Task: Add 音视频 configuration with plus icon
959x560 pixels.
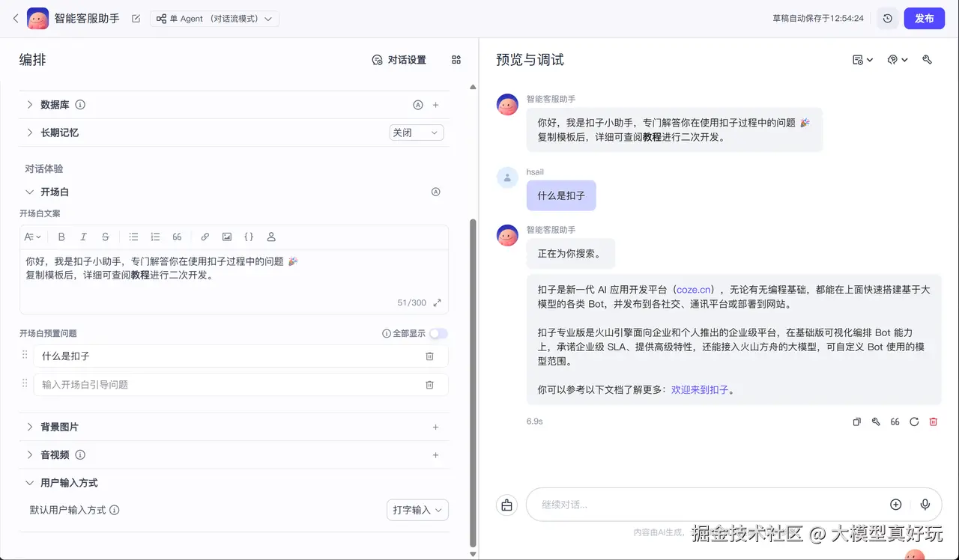Action: pyautogui.click(x=436, y=454)
